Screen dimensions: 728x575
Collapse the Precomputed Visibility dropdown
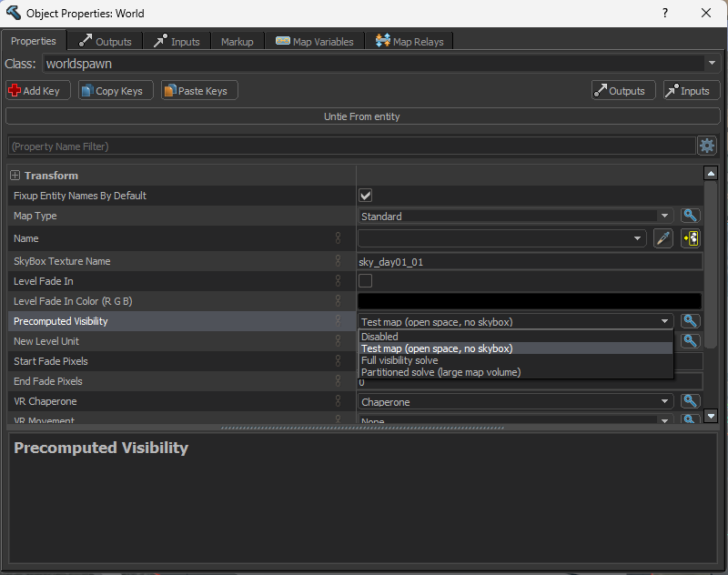click(664, 321)
